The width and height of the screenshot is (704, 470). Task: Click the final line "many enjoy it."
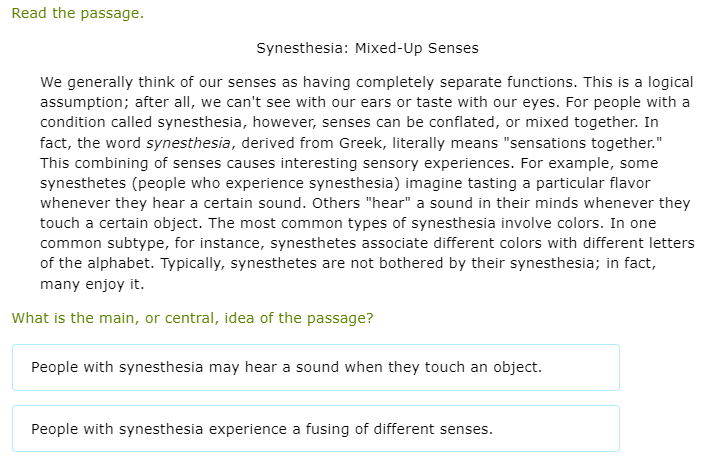(x=92, y=284)
